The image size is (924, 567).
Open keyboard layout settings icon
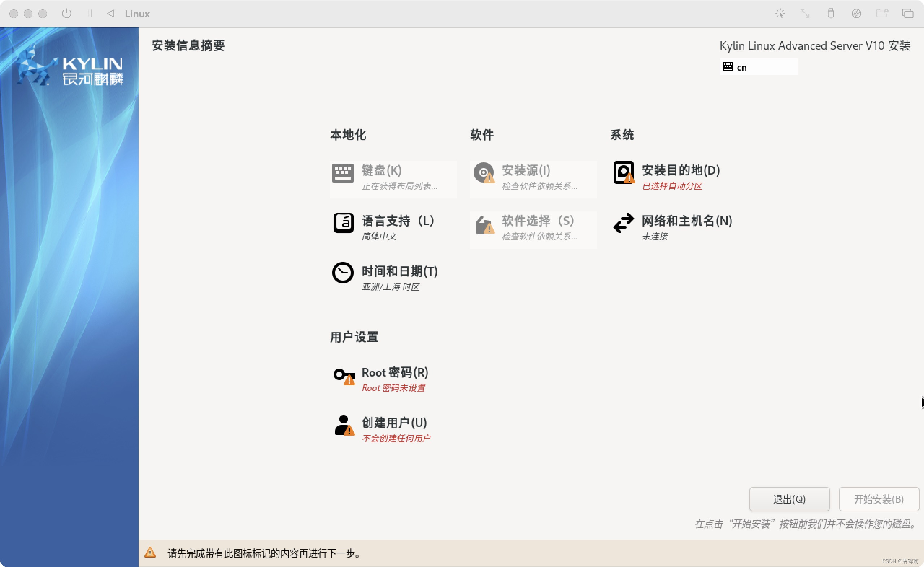(x=343, y=173)
